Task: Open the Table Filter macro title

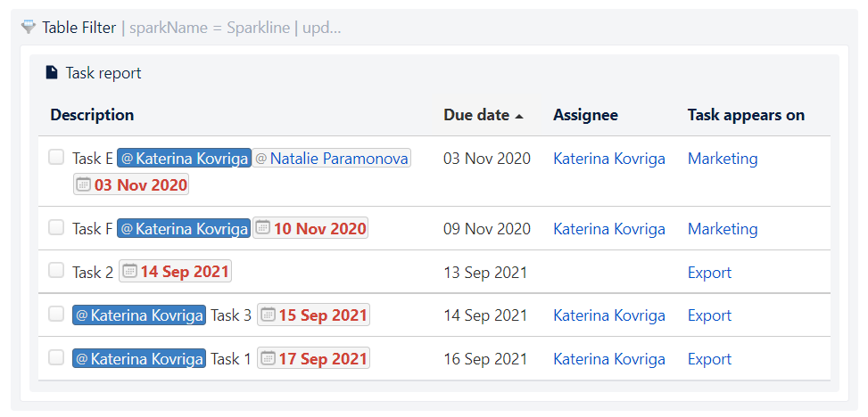Action: [79, 28]
